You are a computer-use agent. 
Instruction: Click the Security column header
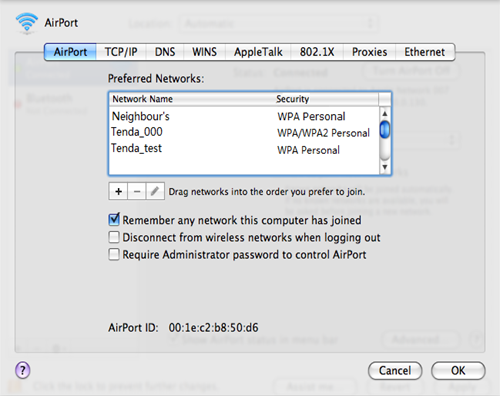326,99
